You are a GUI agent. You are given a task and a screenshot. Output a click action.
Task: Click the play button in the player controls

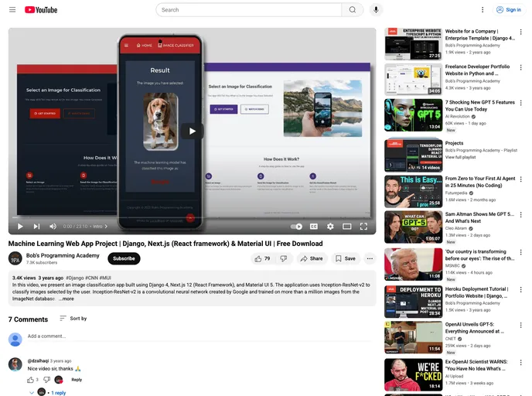pos(20,227)
